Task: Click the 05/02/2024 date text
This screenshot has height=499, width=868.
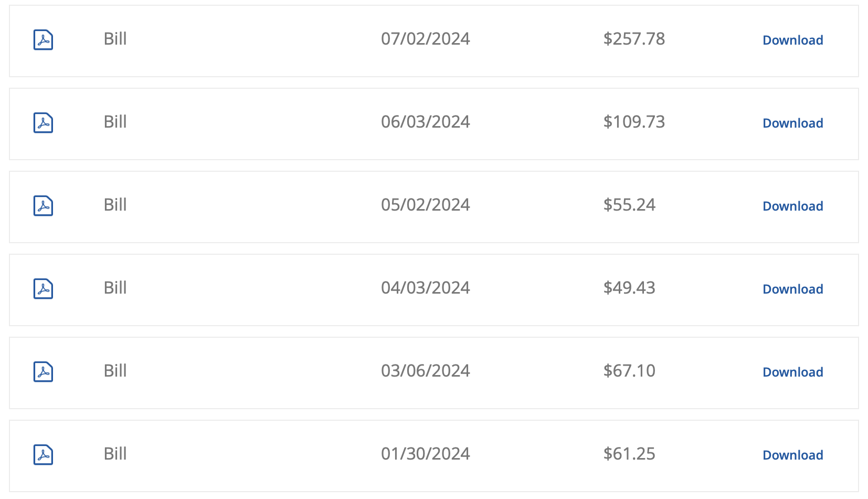Action: pos(426,205)
